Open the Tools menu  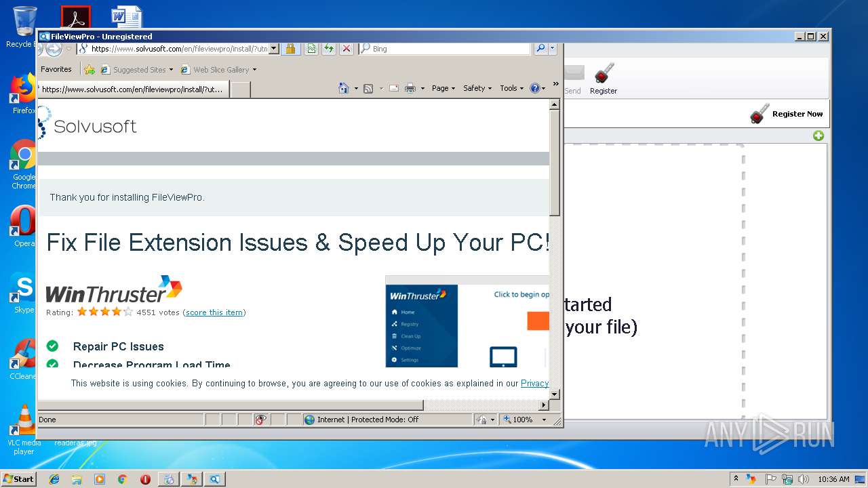[512, 88]
